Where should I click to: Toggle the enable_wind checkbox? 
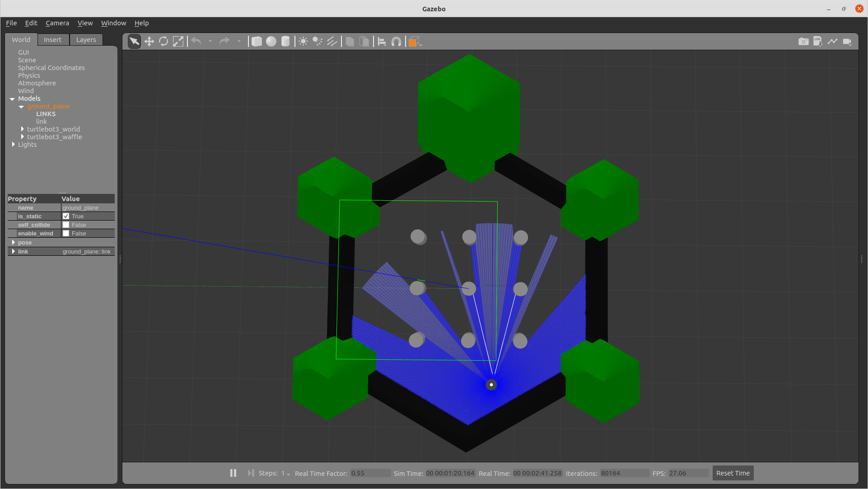pyautogui.click(x=66, y=234)
